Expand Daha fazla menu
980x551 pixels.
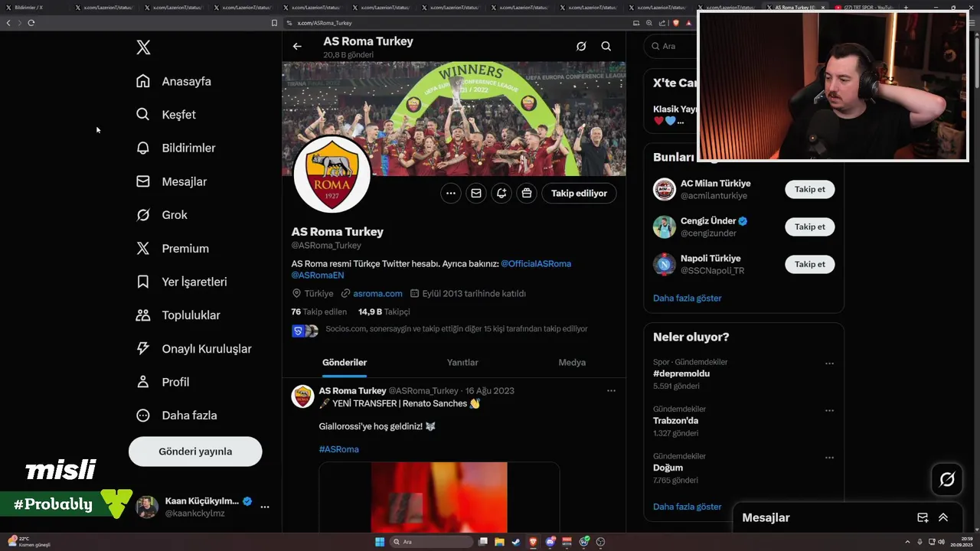[x=176, y=416]
